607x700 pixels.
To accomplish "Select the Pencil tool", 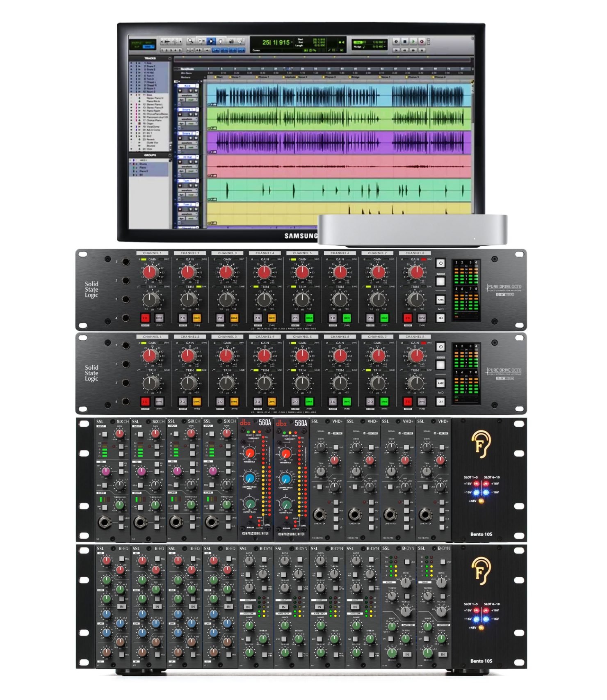I will (x=240, y=41).
